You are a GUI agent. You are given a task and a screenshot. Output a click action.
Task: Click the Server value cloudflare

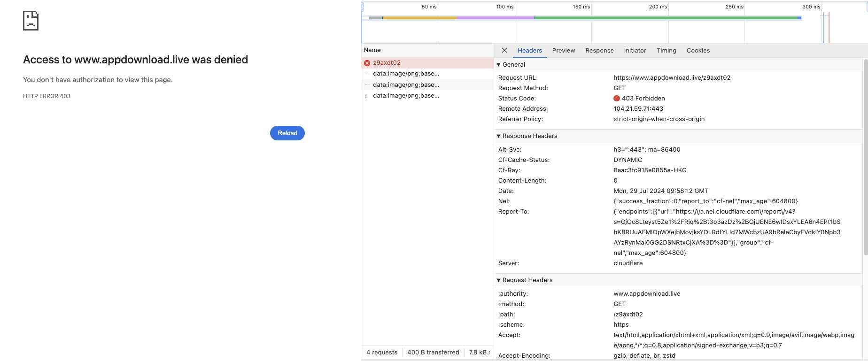628,263
